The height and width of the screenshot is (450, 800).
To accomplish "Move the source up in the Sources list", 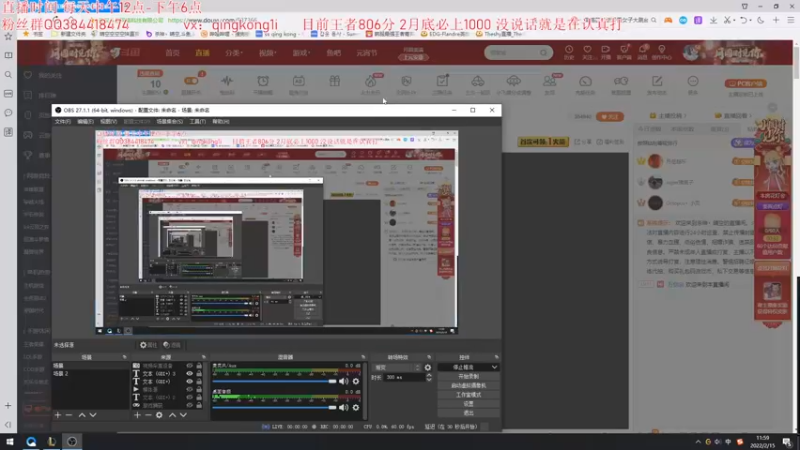I will tap(172, 415).
